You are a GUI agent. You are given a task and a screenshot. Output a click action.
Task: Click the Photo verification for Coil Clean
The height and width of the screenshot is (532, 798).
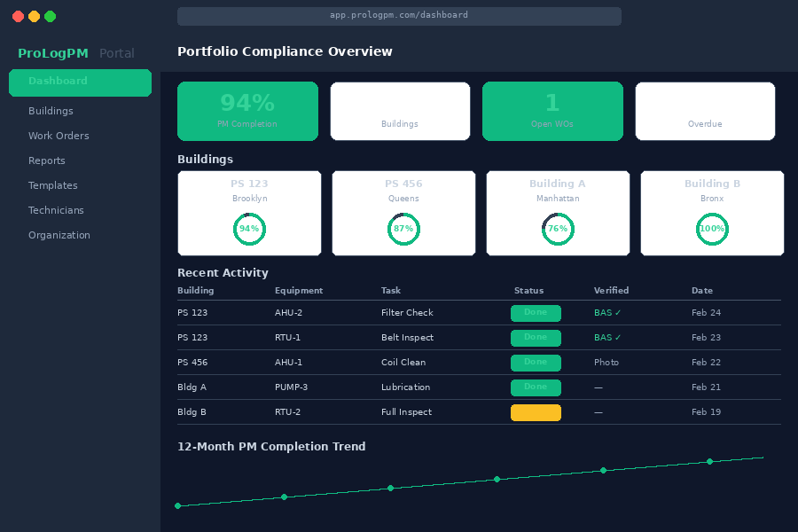click(606, 363)
